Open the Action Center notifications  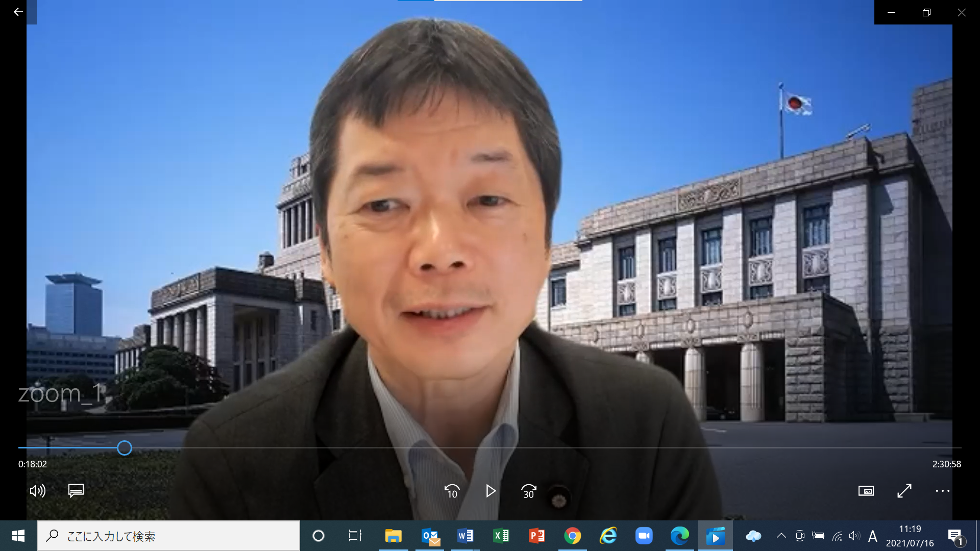tap(955, 536)
